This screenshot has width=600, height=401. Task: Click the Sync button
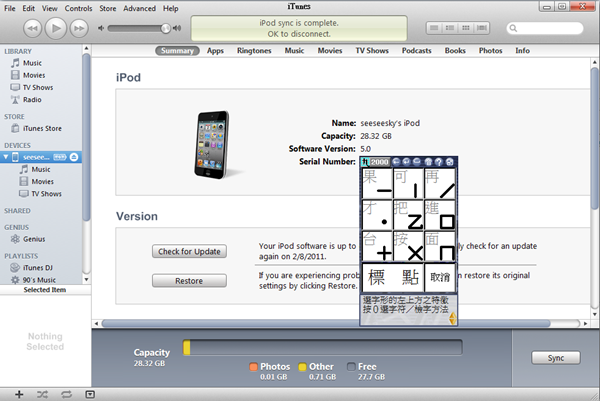coord(556,358)
